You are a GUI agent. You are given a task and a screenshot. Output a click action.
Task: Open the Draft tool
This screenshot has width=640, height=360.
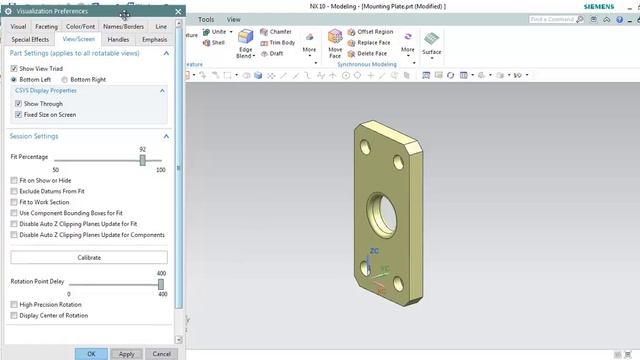pyautogui.click(x=272, y=53)
